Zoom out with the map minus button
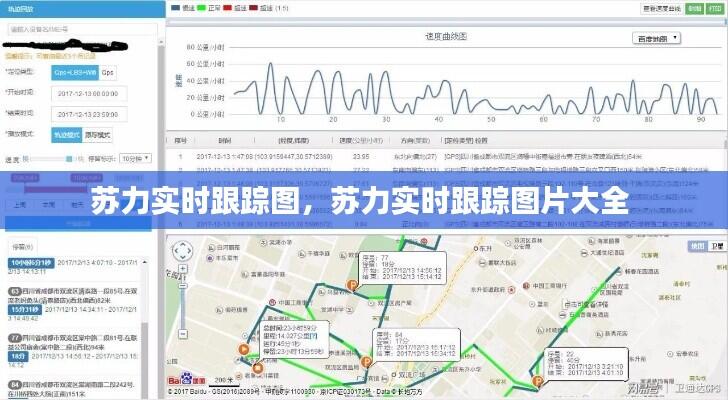This screenshot has width=728, height=400. [x=183, y=334]
